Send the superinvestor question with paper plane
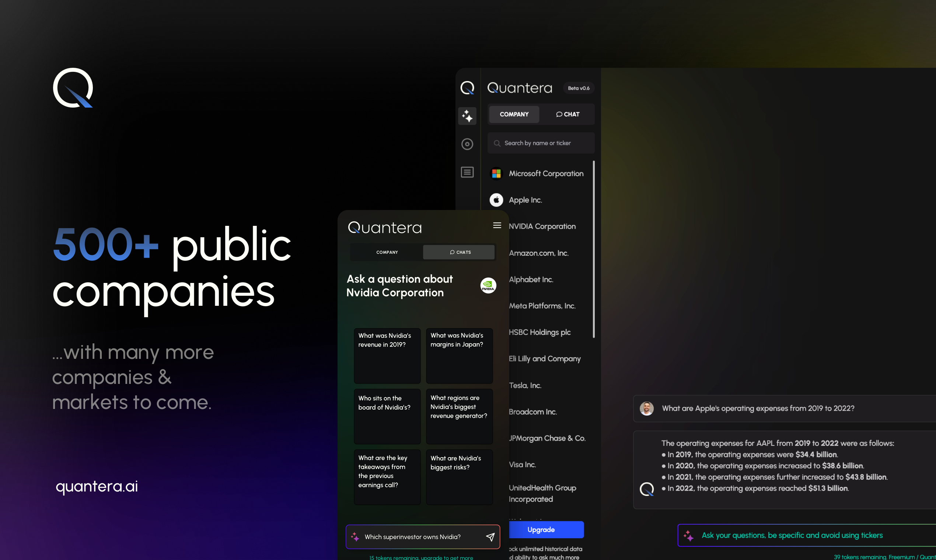This screenshot has height=560, width=936. click(490, 536)
